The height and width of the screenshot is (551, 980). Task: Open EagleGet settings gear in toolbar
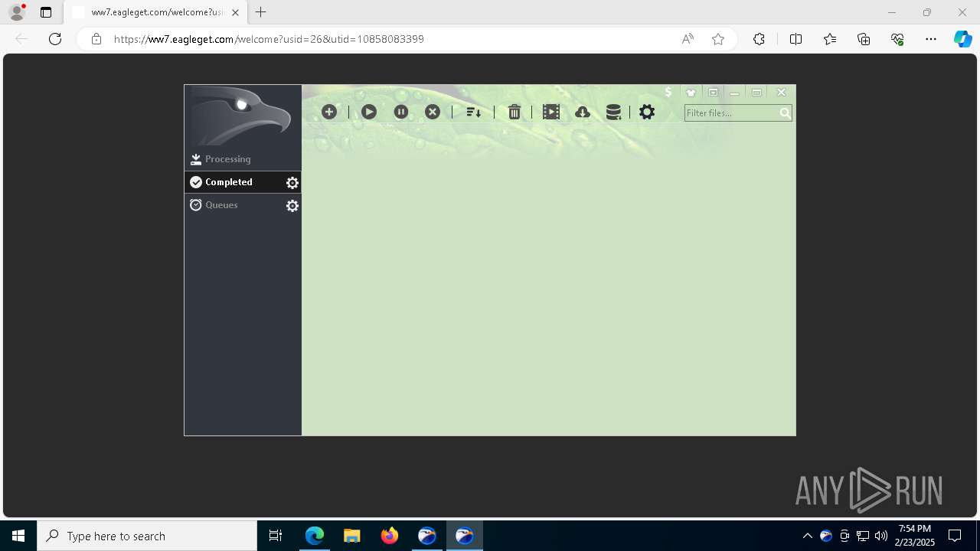click(x=647, y=112)
